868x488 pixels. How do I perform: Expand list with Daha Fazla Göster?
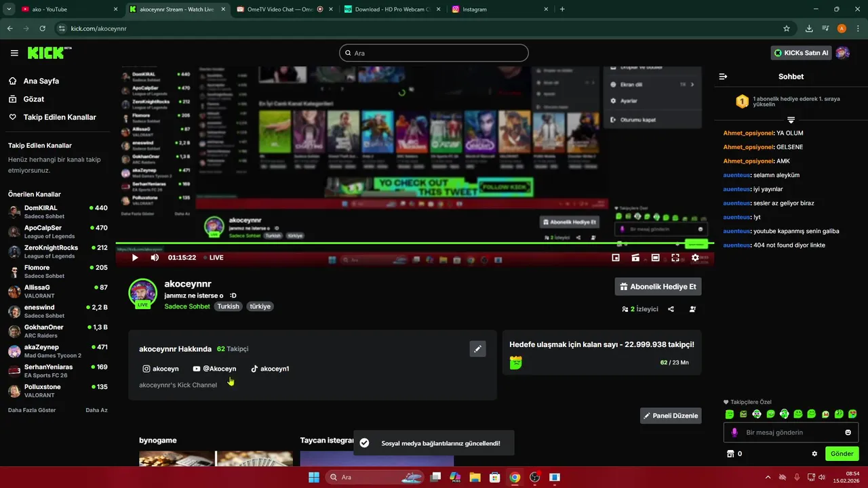(x=32, y=410)
